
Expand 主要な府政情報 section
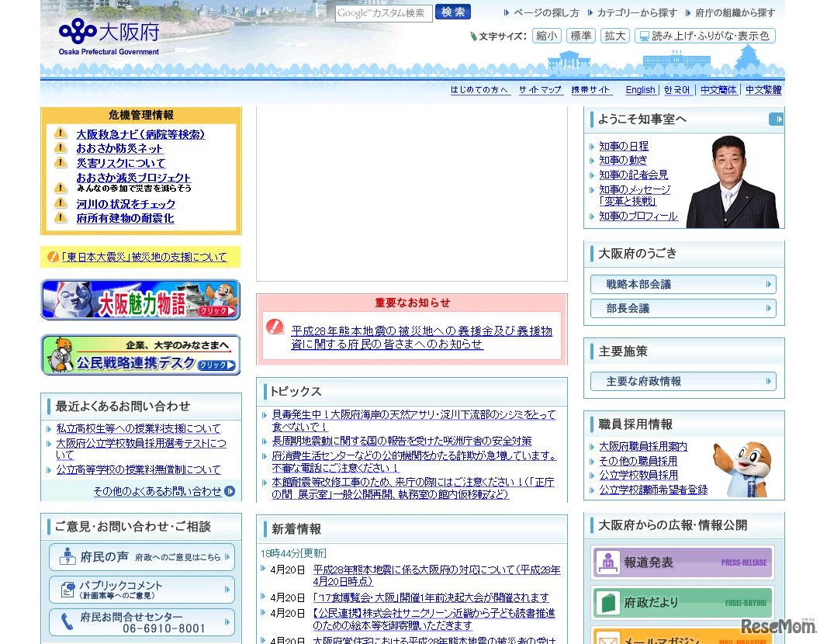[x=683, y=382]
